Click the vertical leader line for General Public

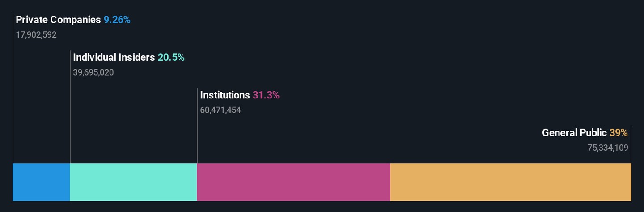[x=631, y=144]
